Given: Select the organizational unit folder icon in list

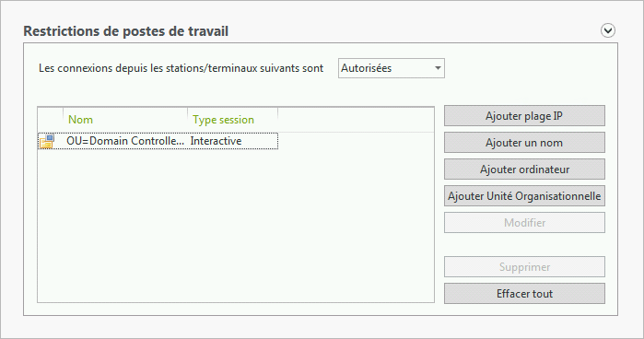Looking at the screenshot, I should click(x=47, y=141).
